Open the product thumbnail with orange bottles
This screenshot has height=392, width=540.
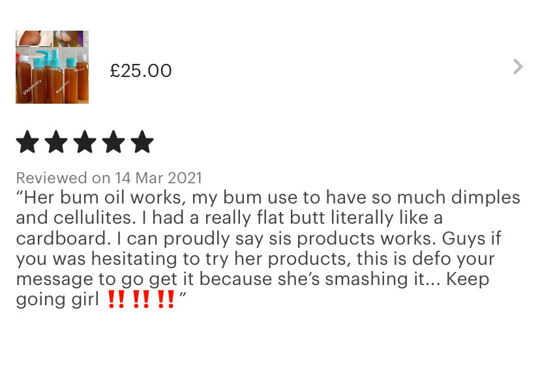[52, 67]
